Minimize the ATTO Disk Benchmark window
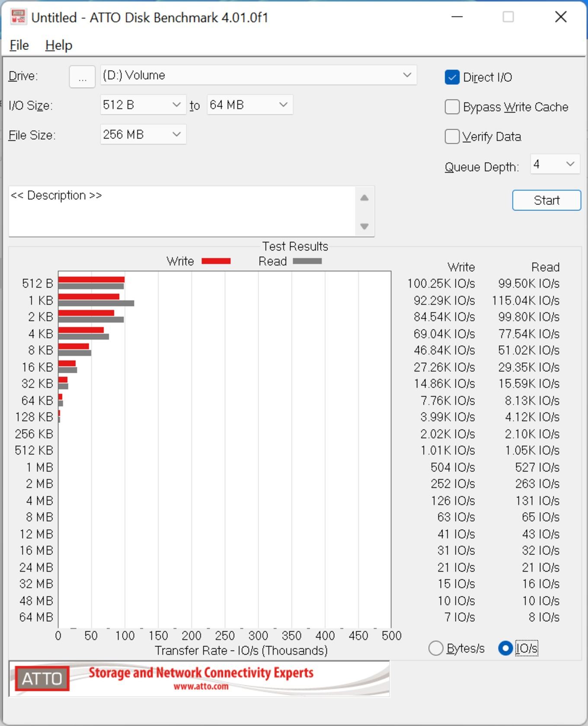The width and height of the screenshot is (588, 726). click(457, 17)
